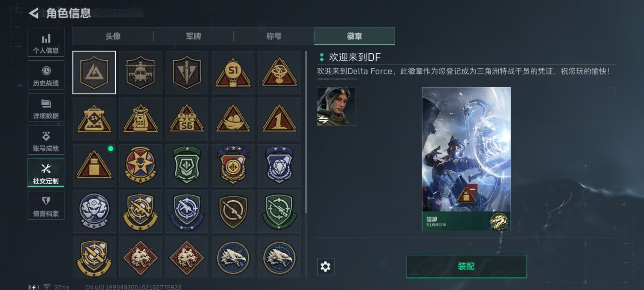Click the badge list scrollbar

(306, 132)
